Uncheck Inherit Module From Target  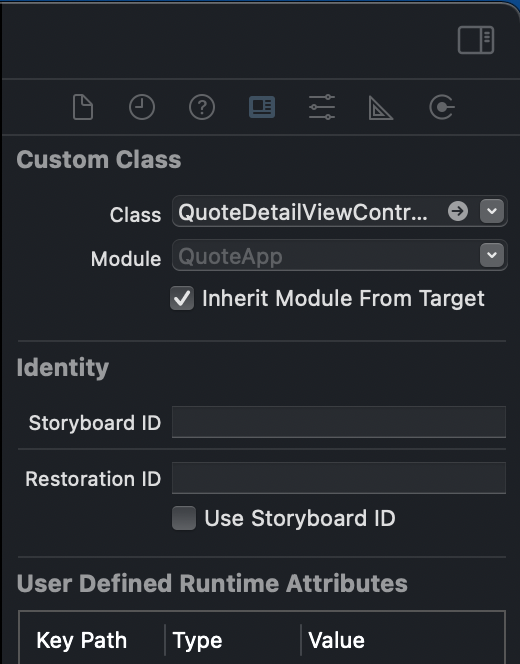pyautogui.click(x=182, y=298)
